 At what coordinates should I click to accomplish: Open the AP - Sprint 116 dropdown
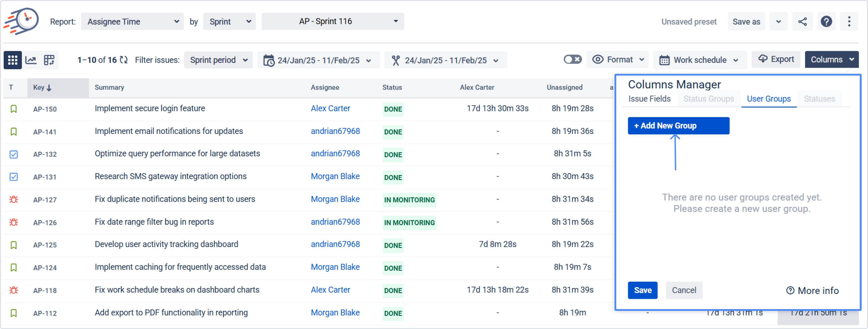pos(333,21)
